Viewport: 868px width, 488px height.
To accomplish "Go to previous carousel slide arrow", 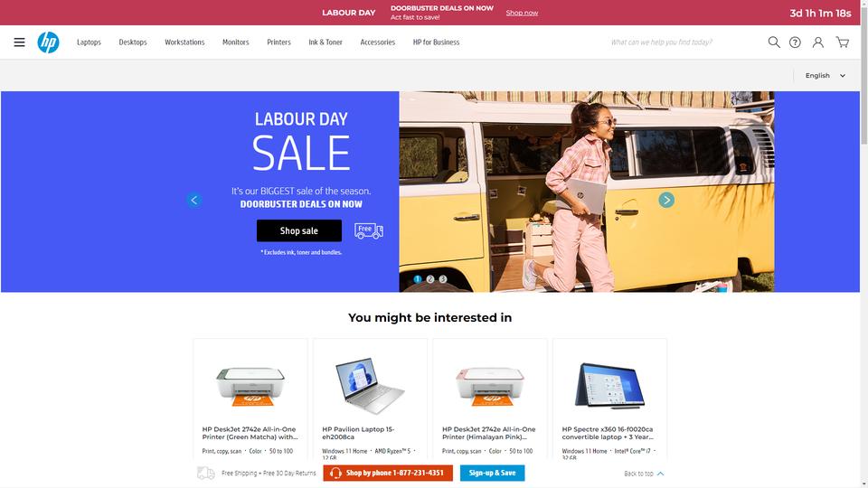I will point(194,200).
